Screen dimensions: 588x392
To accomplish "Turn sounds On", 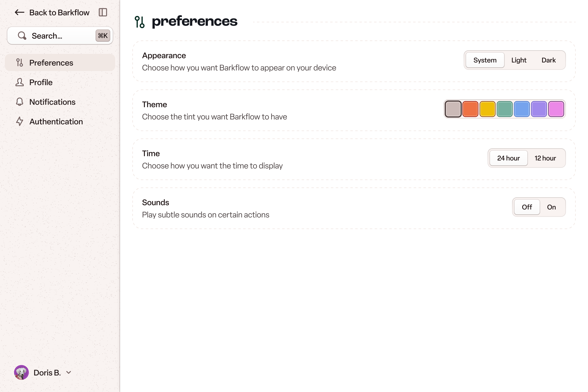I will click(551, 207).
